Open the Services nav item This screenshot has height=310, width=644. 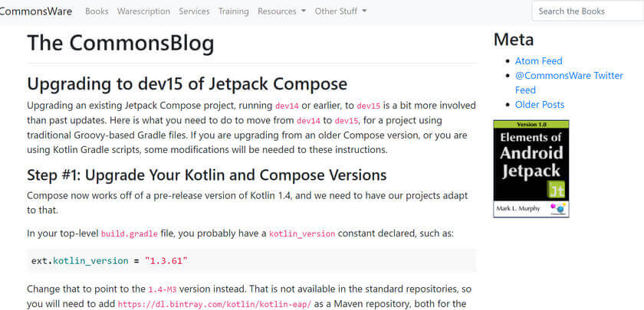click(x=194, y=11)
